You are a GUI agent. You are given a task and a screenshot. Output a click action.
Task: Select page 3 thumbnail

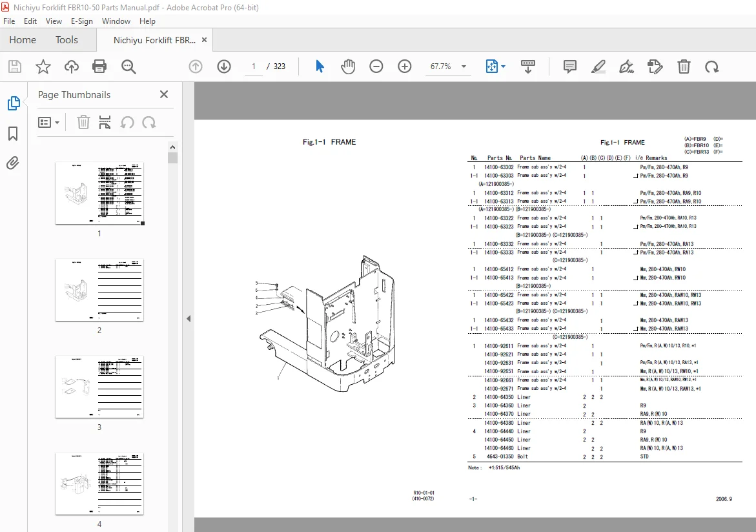(99, 387)
